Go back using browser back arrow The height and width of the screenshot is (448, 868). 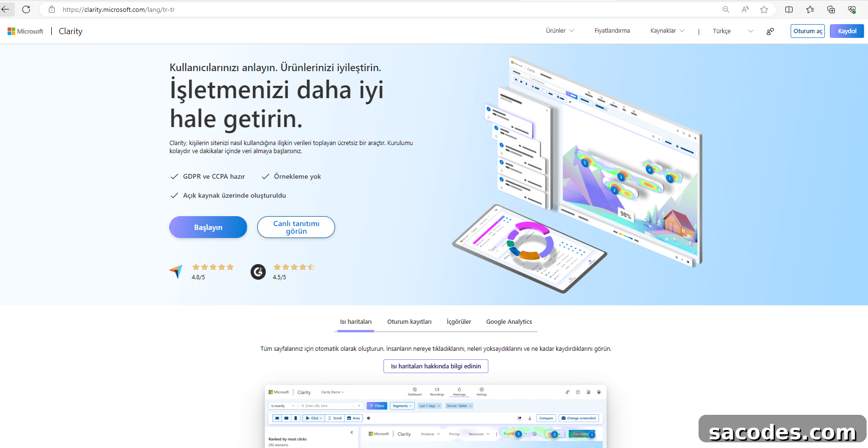tap(6, 9)
